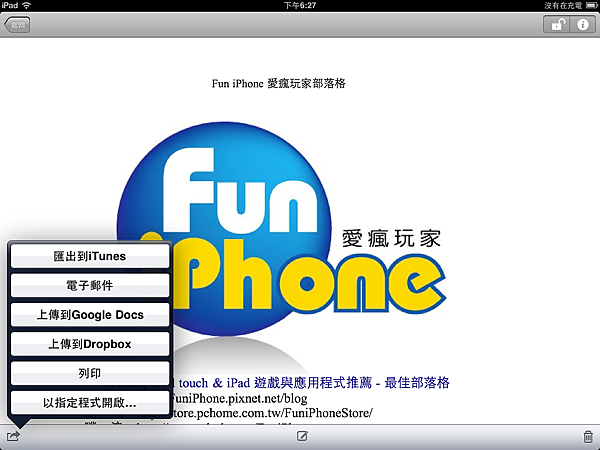Select 上傳到Dropbox option
The image size is (600, 450).
click(90, 344)
